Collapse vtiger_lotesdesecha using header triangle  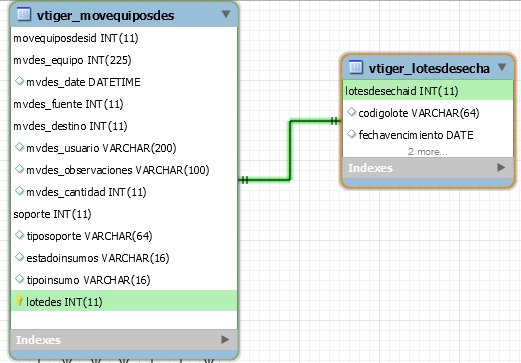[x=502, y=67]
